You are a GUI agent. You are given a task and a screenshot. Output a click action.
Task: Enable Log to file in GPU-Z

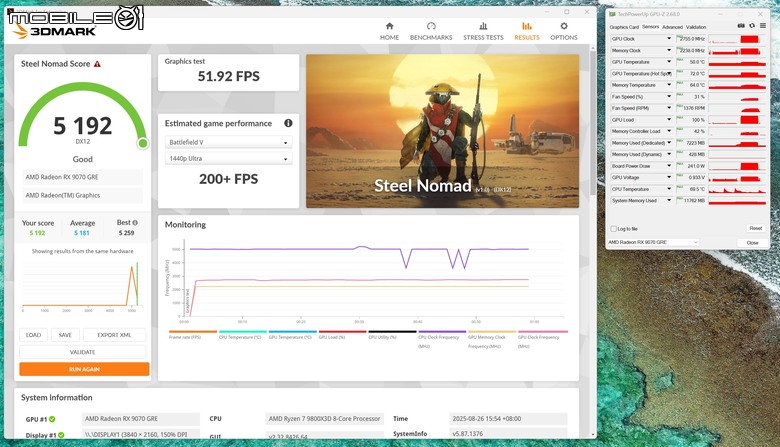coord(613,229)
